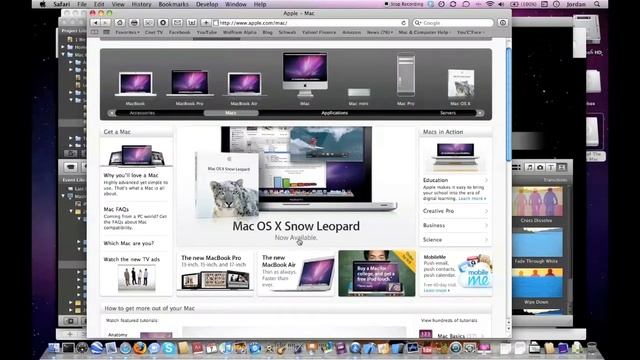Open the volume control in menu bar
Image resolution: width=640 pixels, height=360 pixels.
tap(502, 4)
